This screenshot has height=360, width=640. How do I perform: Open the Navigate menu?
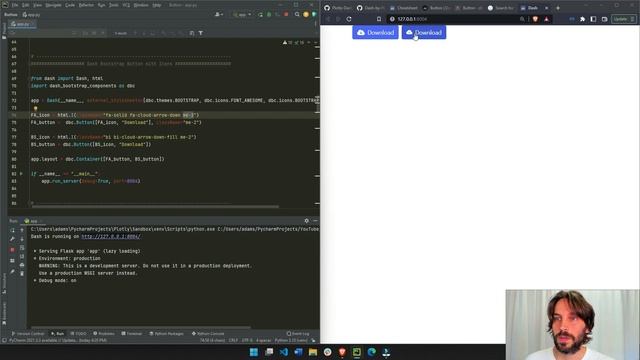[53, 5]
